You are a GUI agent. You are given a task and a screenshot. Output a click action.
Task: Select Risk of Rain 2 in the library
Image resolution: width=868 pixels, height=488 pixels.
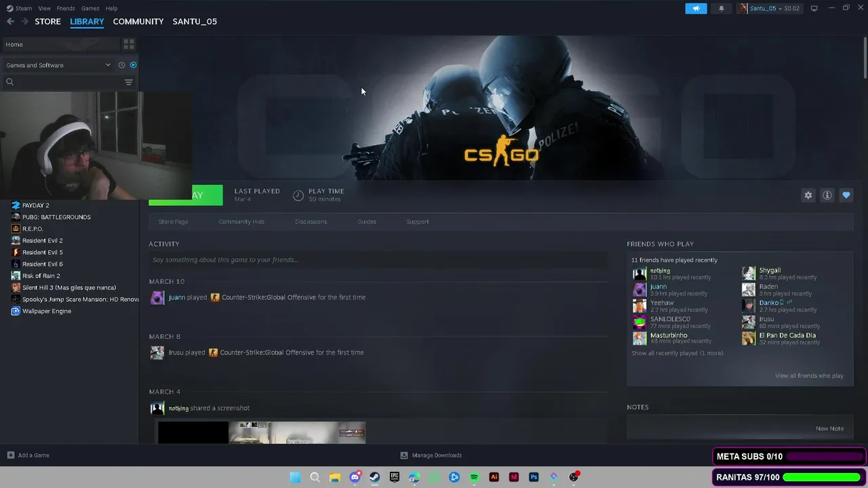coord(41,276)
